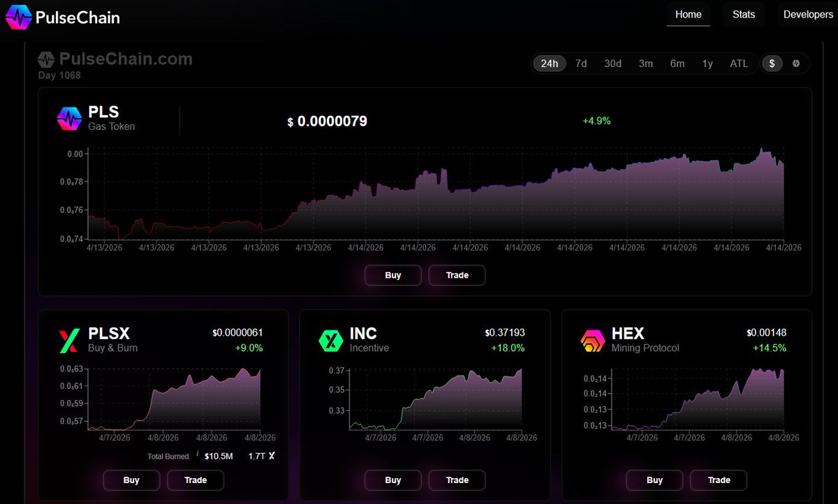
Task: Click the Buy & Burn subtitle
Action: click(x=112, y=348)
